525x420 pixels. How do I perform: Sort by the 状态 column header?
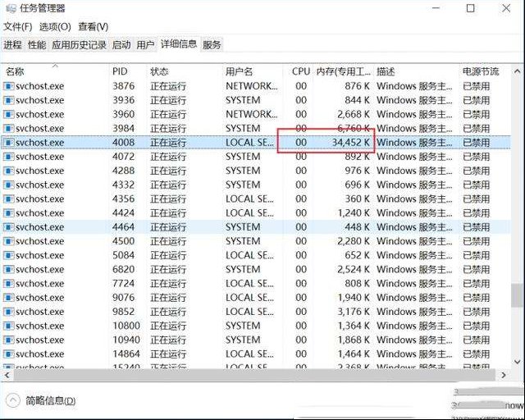pyautogui.click(x=185, y=71)
